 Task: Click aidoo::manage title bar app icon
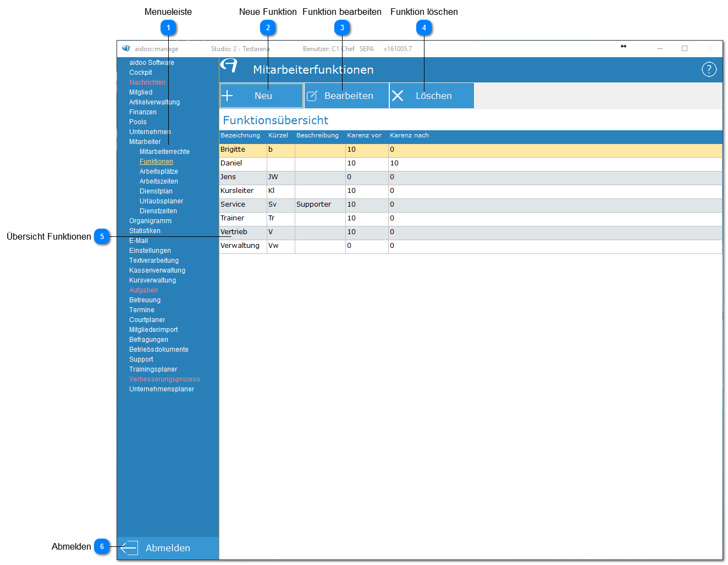(x=126, y=48)
